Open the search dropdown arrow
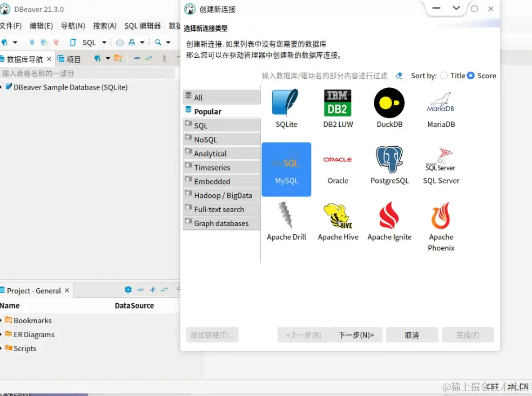 (x=169, y=43)
